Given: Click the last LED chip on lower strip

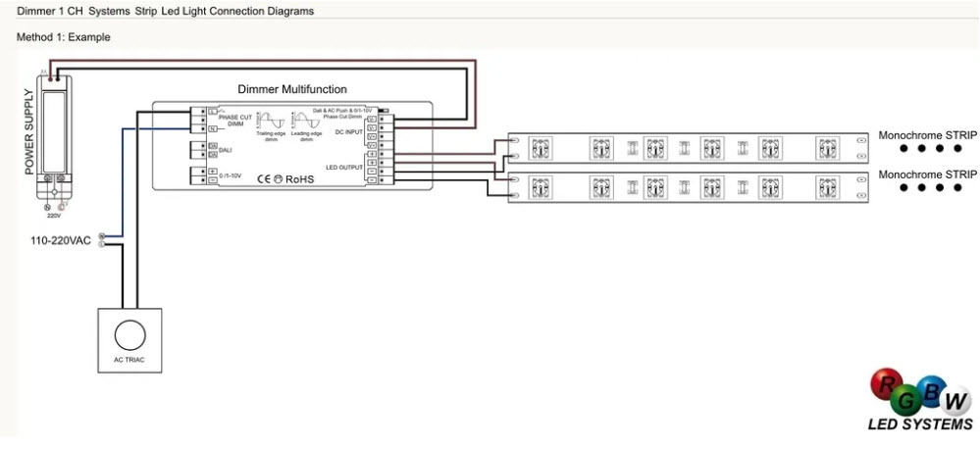Looking at the screenshot, I should (x=827, y=186).
